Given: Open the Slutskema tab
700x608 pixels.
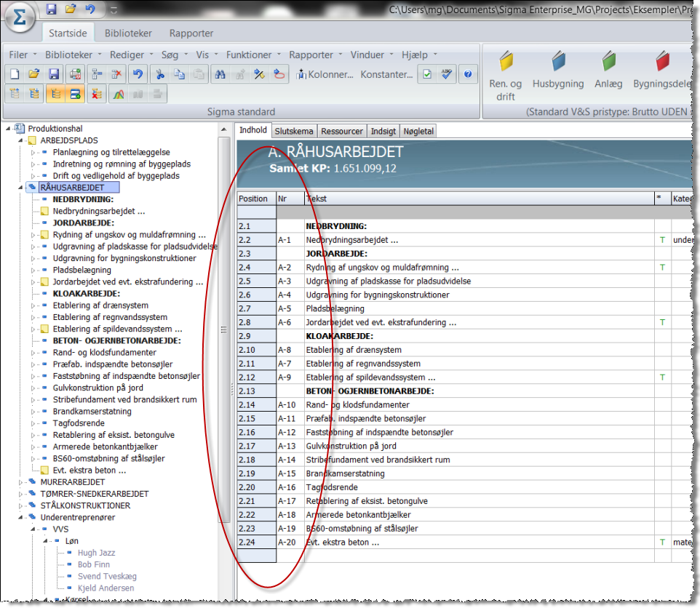Looking at the screenshot, I should [294, 131].
